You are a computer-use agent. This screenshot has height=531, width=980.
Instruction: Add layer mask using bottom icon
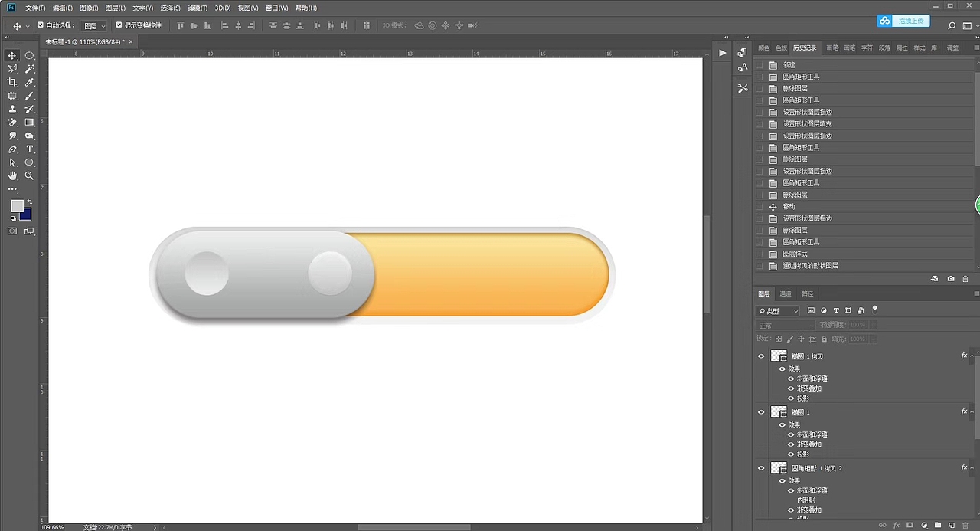(x=910, y=526)
